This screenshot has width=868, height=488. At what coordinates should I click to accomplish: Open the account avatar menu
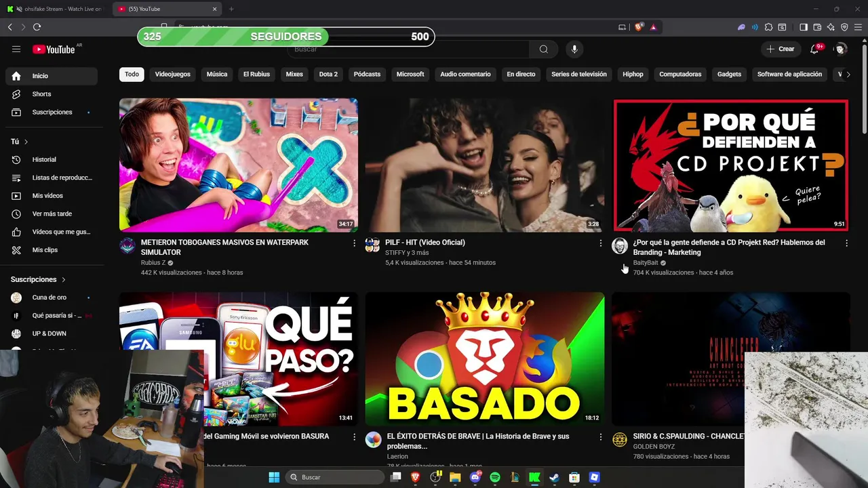point(841,49)
